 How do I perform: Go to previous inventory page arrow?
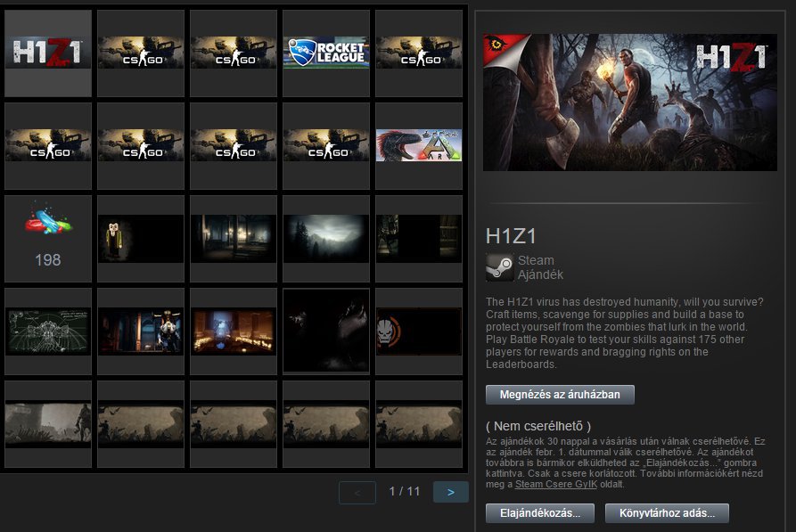click(357, 493)
